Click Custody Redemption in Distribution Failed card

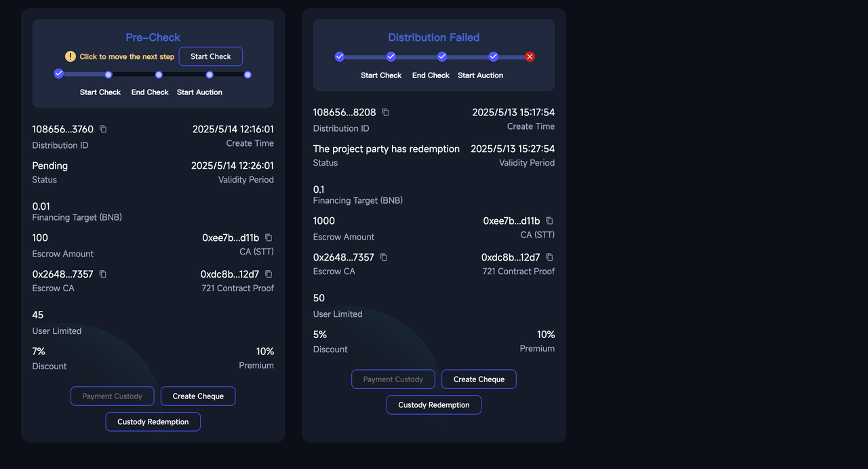click(434, 405)
